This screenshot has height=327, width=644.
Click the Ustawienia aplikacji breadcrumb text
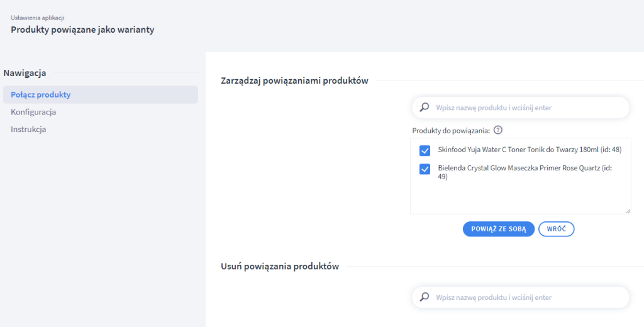click(x=37, y=18)
